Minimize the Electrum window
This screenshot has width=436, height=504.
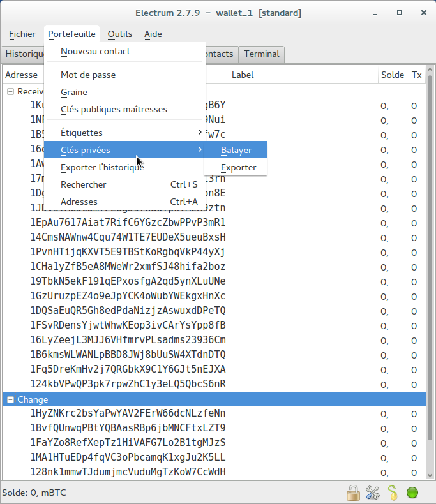pos(375,13)
